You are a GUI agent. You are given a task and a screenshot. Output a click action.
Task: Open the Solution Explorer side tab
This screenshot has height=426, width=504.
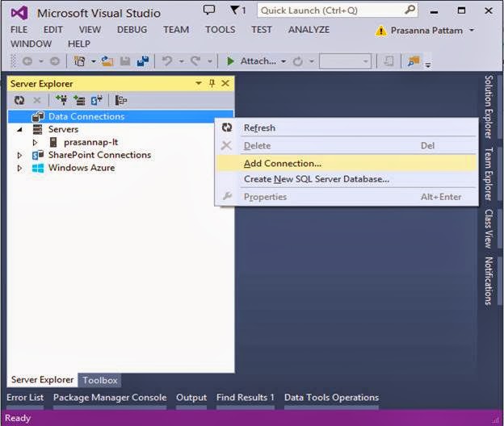click(489, 106)
